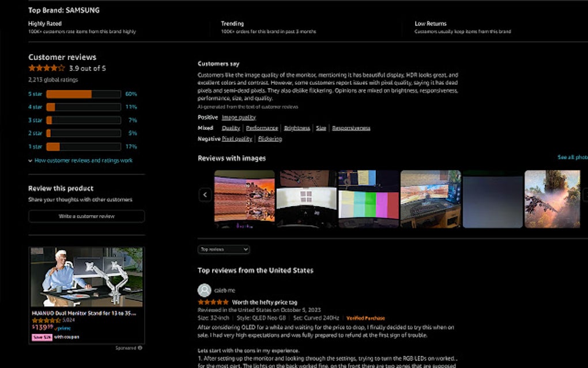Click Write a customer review button
Screen dimensions: 588x368
(x=86, y=216)
